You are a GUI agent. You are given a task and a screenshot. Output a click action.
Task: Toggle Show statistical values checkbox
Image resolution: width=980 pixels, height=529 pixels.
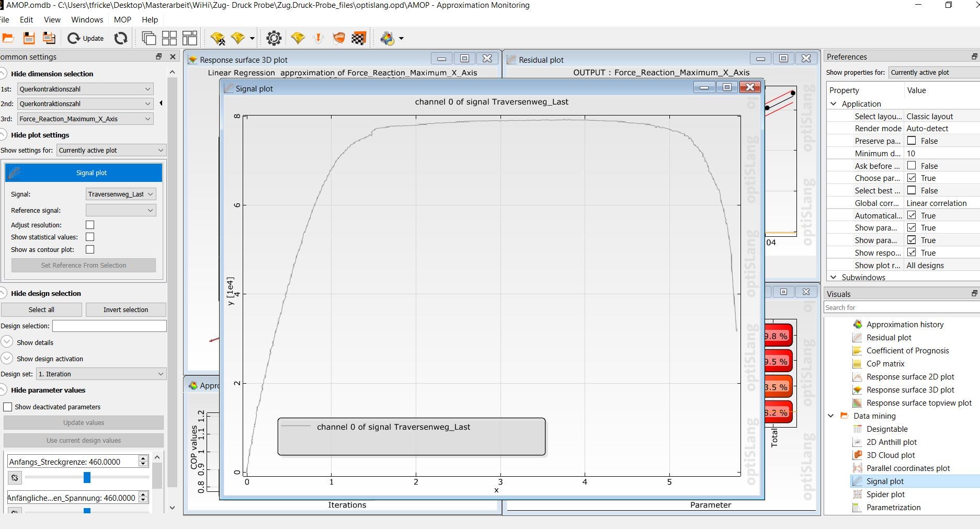[90, 237]
